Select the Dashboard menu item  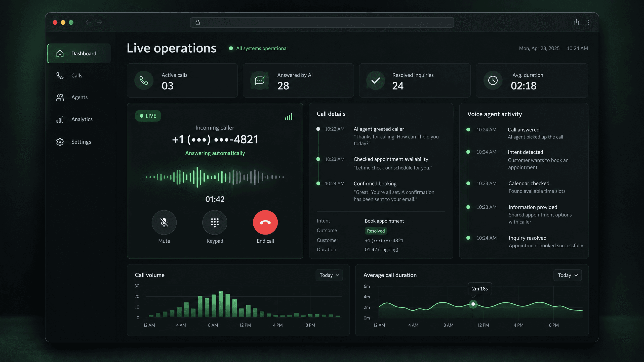click(x=79, y=54)
